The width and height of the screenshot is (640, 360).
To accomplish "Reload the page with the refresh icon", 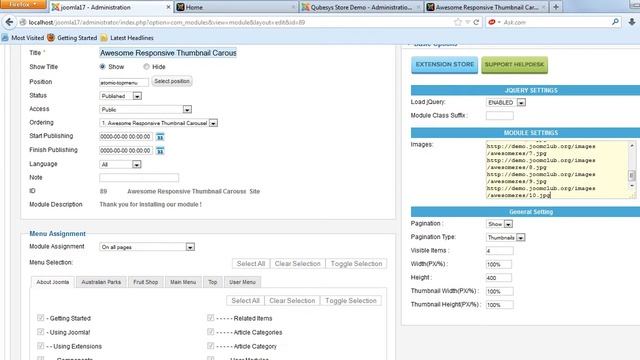I will pyautogui.click(x=476, y=22).
